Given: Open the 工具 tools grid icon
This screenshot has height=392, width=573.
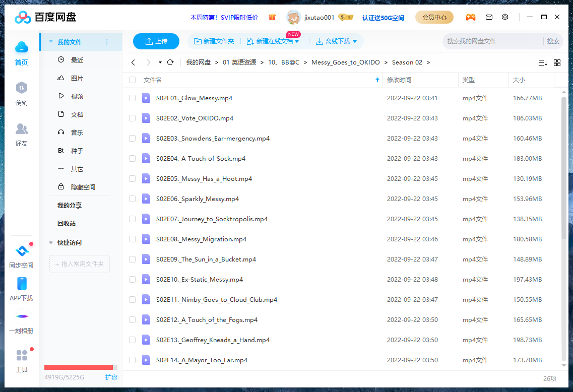Looking at the screenshot, I should [x=22, y=355].
